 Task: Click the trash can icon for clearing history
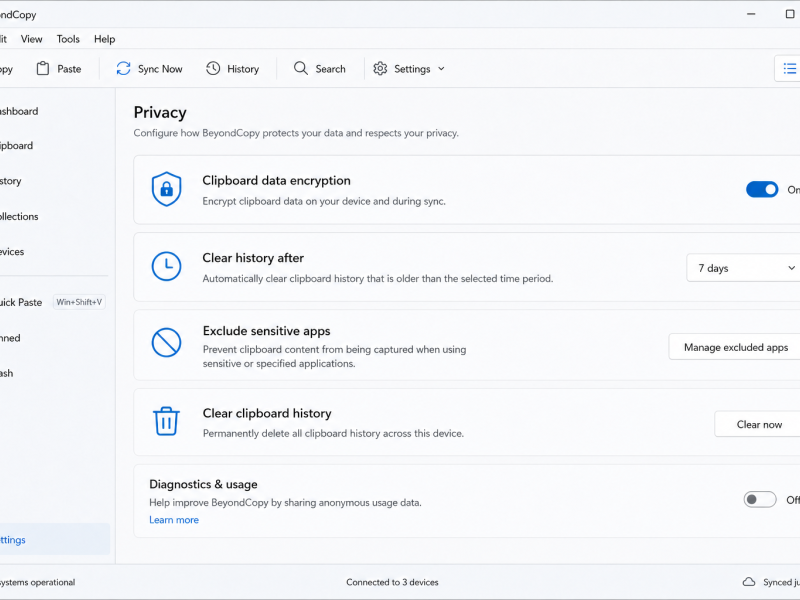tap(166, 421)
